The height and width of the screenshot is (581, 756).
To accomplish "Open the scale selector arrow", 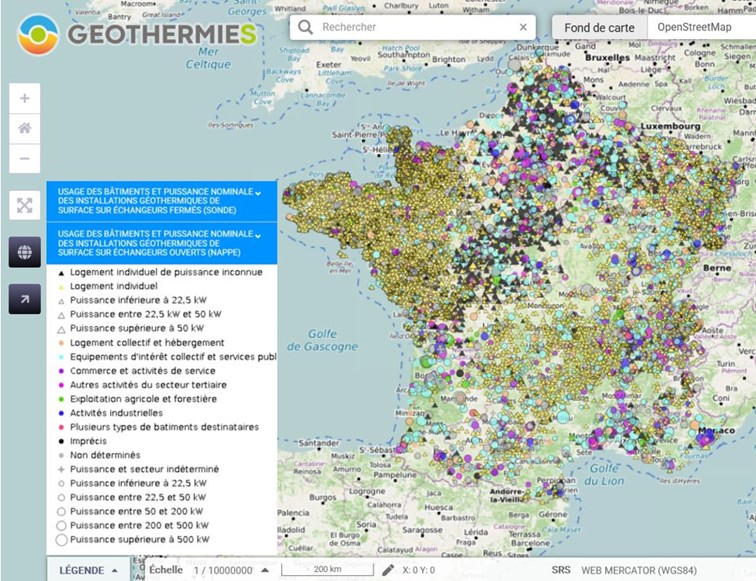I will (265, 570).
